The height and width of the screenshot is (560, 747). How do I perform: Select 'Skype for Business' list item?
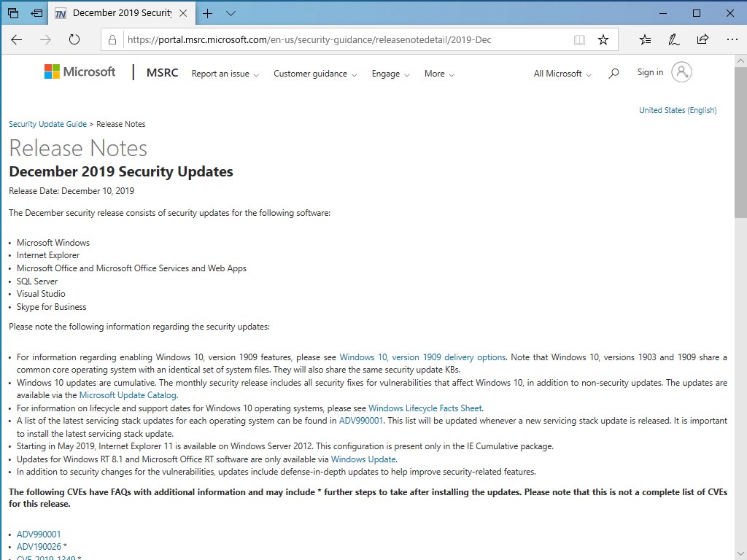pos(52,307)
